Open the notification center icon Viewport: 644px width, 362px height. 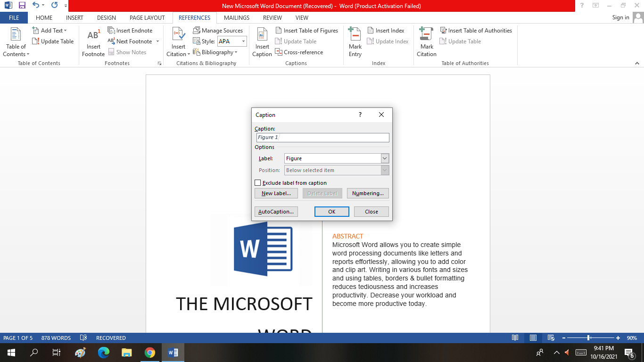pyautogui.click(x=628, y=353)
